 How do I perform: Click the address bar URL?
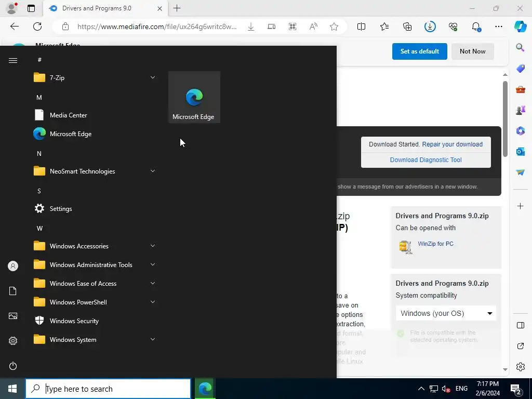click(157, 26)
